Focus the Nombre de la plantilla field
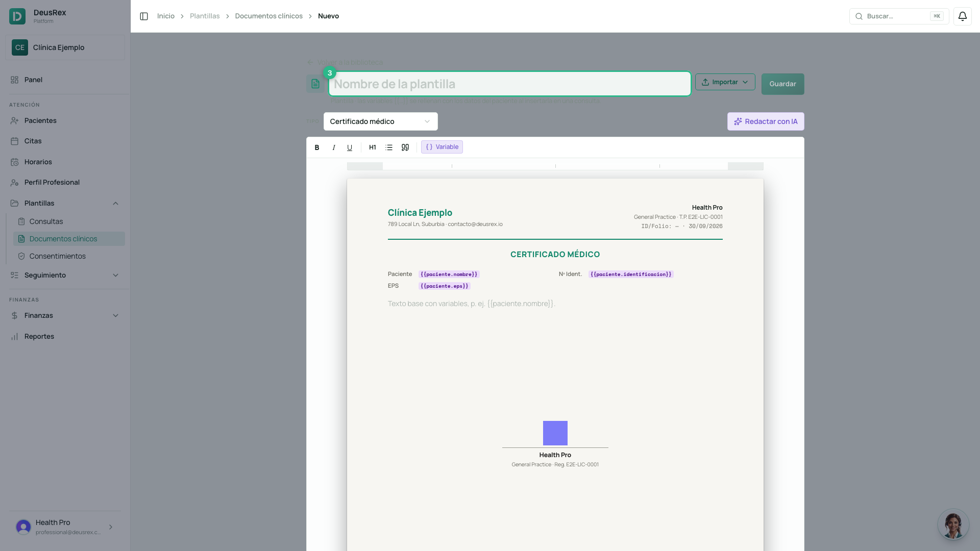980x551 pixels. point(510,84)
